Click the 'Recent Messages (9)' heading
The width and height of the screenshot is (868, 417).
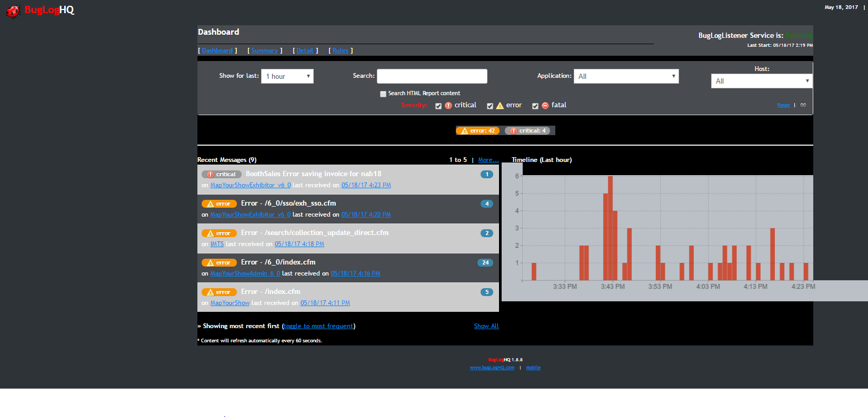pyautogui.click(x=227, y=160)
